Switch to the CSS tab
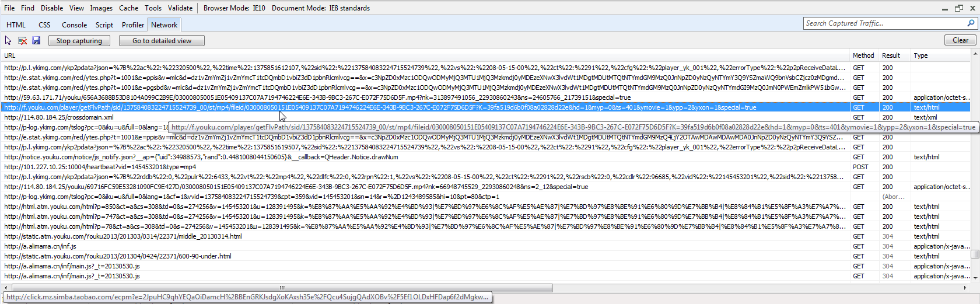Viewport: 980px width, 304px height. (x=44, y=25)
